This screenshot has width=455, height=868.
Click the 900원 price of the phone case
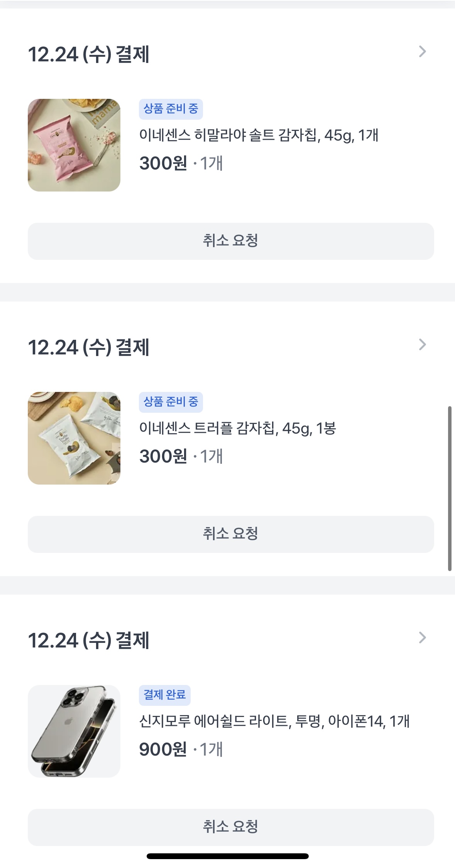(163, 749)
